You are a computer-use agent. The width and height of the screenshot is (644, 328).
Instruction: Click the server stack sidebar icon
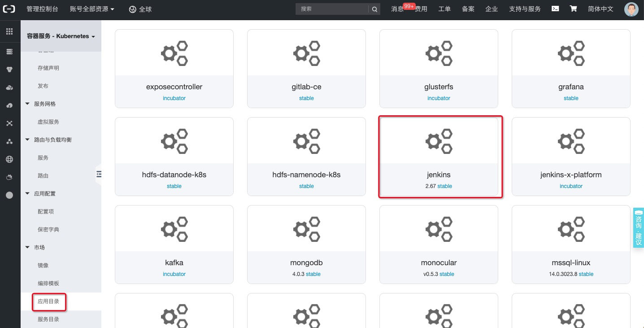coord(9,52)
